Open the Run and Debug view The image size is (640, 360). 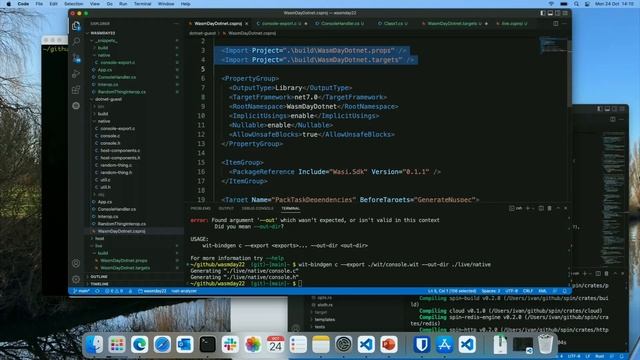pyautogui.click(x=76, y=74)
